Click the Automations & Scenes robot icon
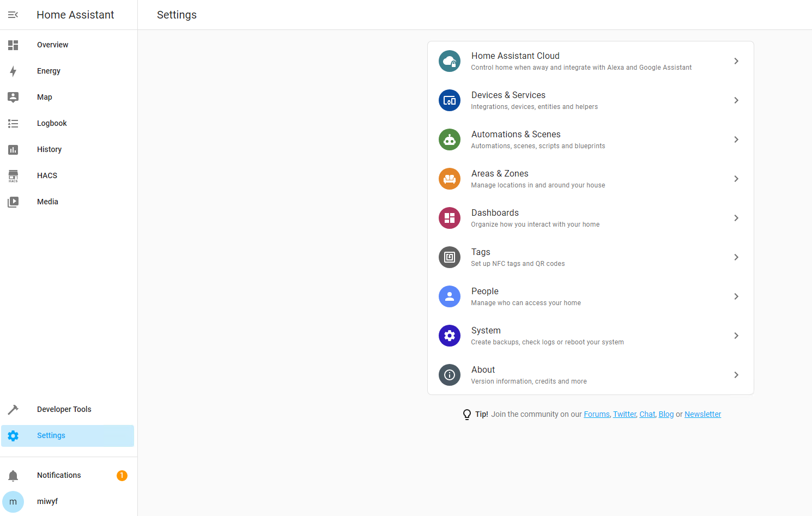This screenshot has height=516, width=812. tap(449, 139)
